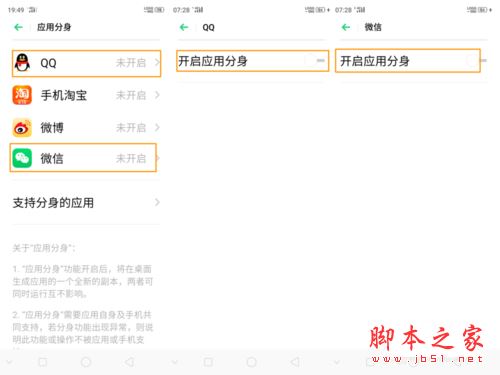Hide navigation bar arrow in first screen
Screen dimensions: 500x375
[x=9, y=362]
